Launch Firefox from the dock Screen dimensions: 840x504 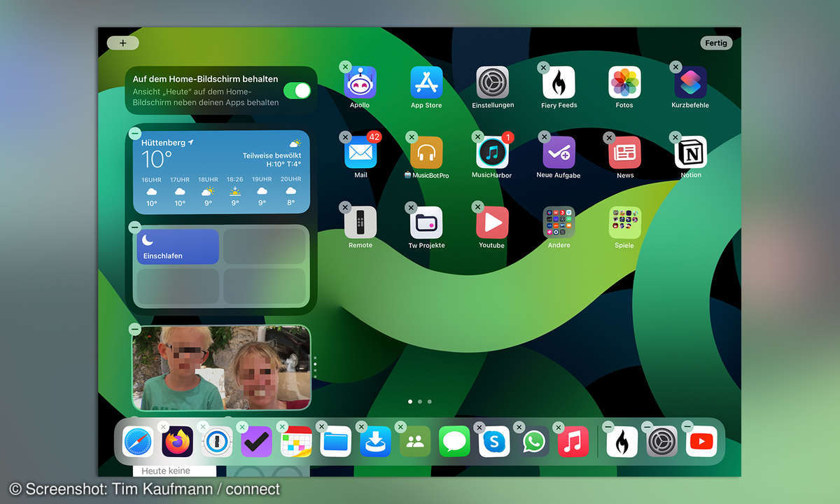click(178, 442)
